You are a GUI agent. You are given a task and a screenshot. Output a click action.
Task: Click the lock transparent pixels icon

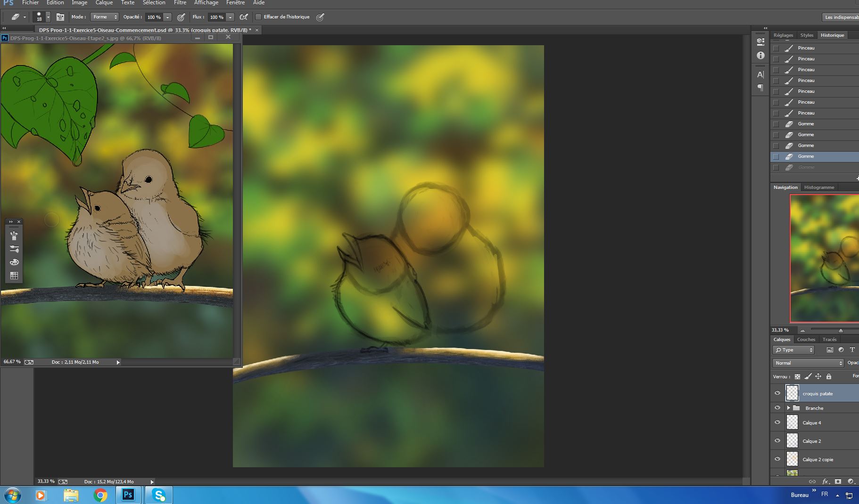pyautogui.click(x=797, y=376)
